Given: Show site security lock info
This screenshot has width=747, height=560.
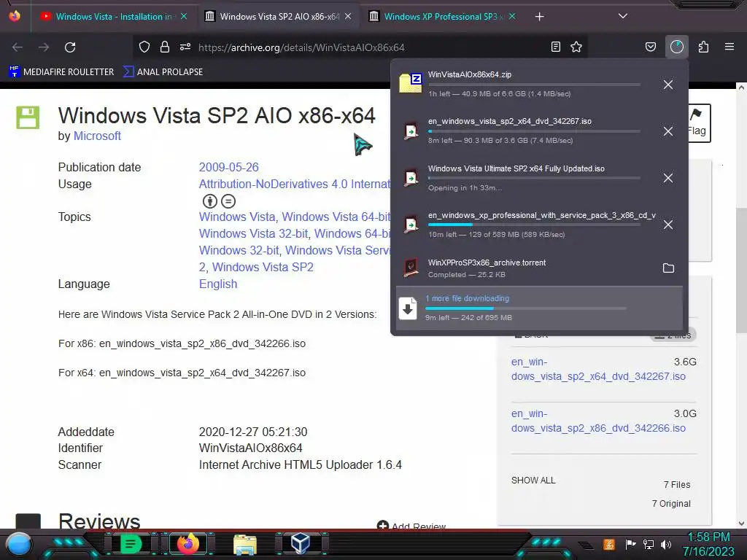Looking at the screenshot, I should tap(165, 47).
